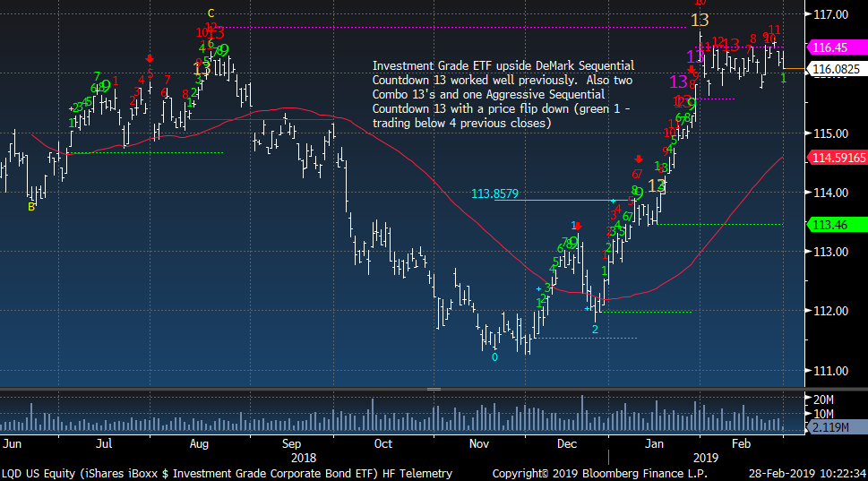Click the red down arrow above July bars
868x481 pixels.
point(150,59)
